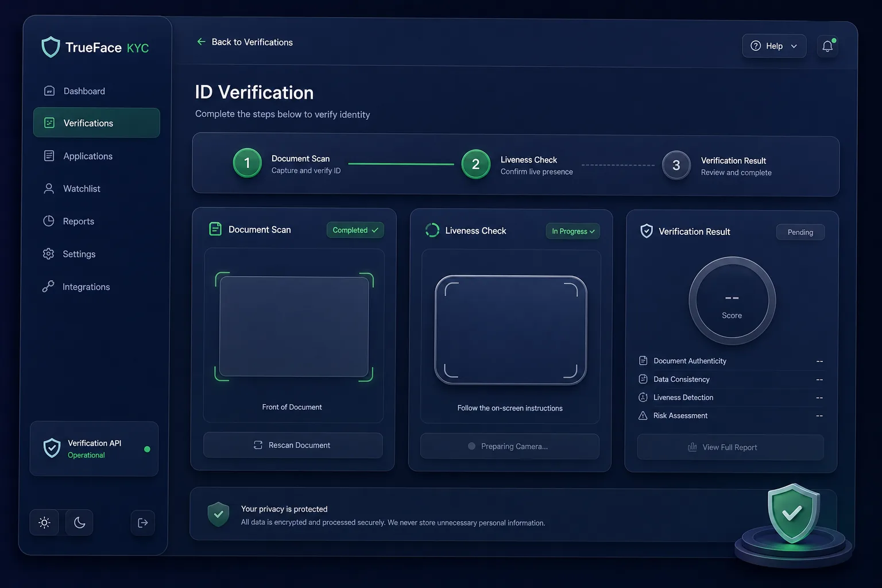Click the Settings gear icon
The image size is (882, 588).
pos(49,254)
